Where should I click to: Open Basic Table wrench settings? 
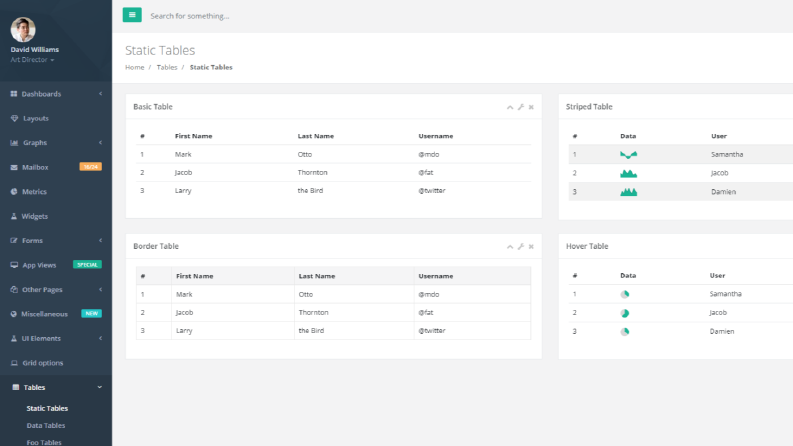coord(520,107)
